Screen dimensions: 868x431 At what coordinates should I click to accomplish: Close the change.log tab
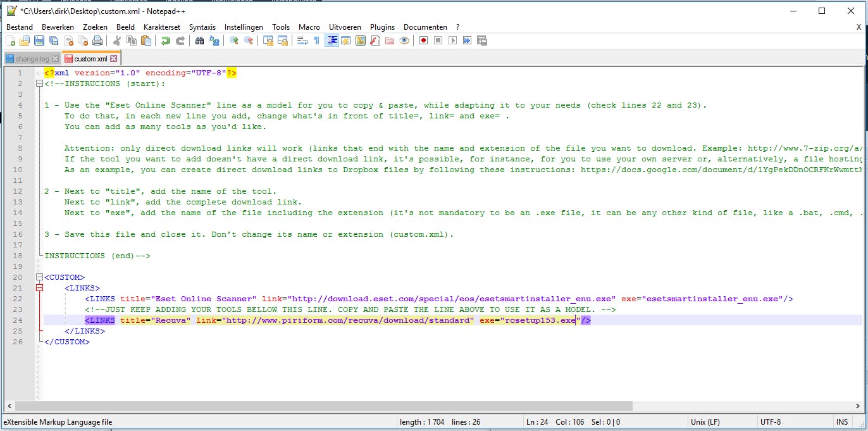pyautogui.click(x=55, y=59)
